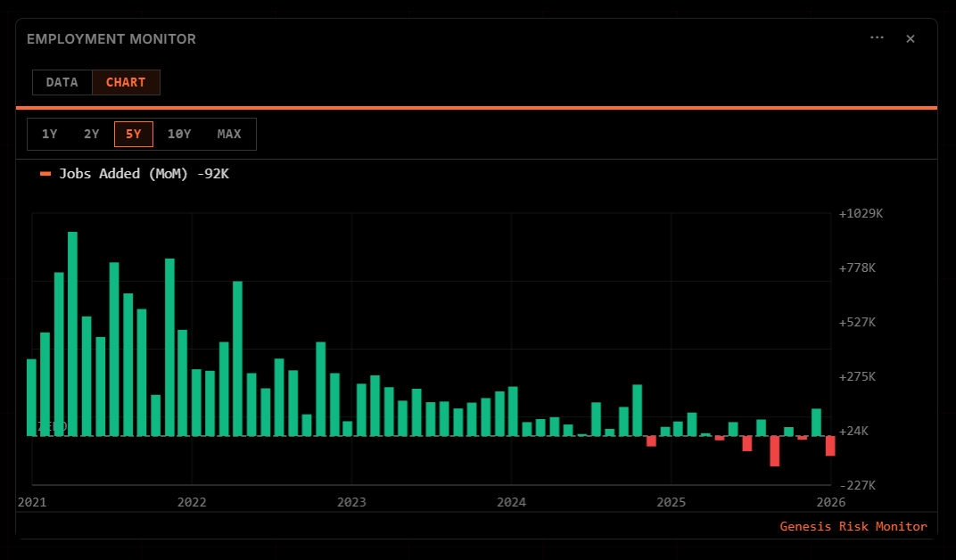This screenshot has width=956, height=560.
Task: Click the EMPLOYMENT MONITOR panel title
Action: 111,39
